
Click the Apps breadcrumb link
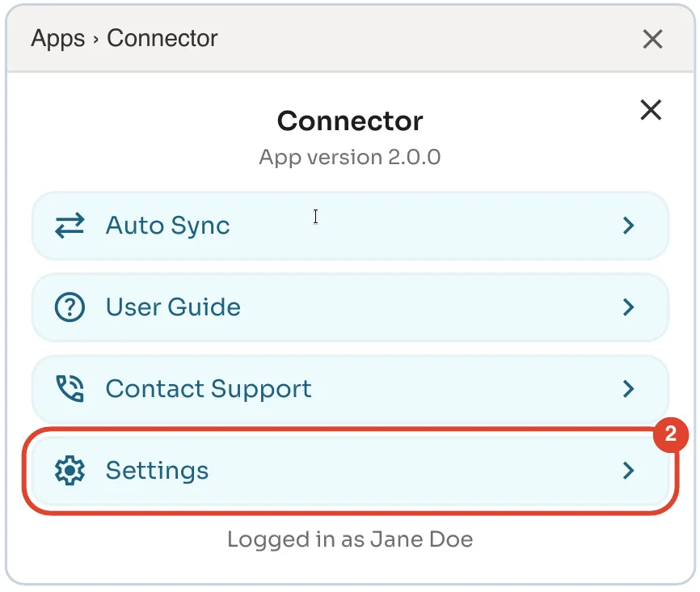(x=58, y=39)
